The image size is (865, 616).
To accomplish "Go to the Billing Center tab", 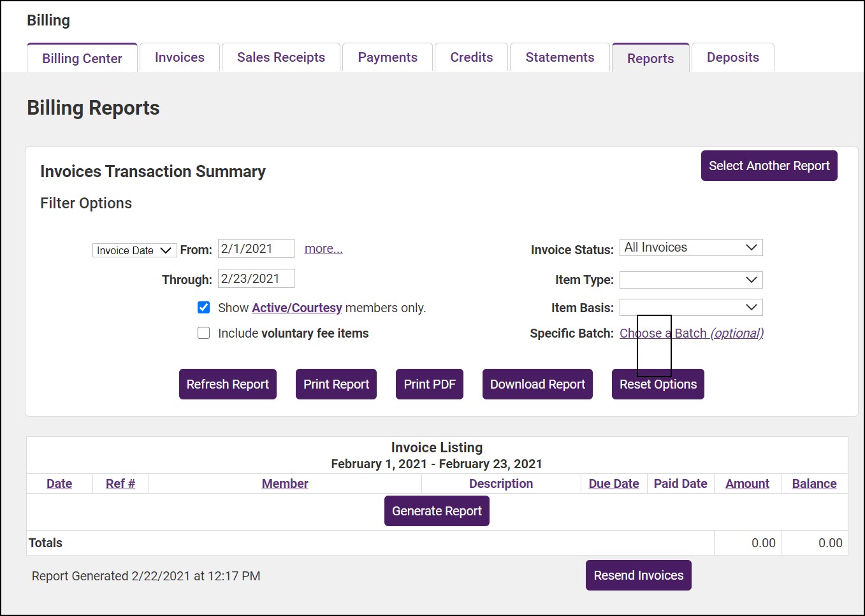I will (82, 58).
